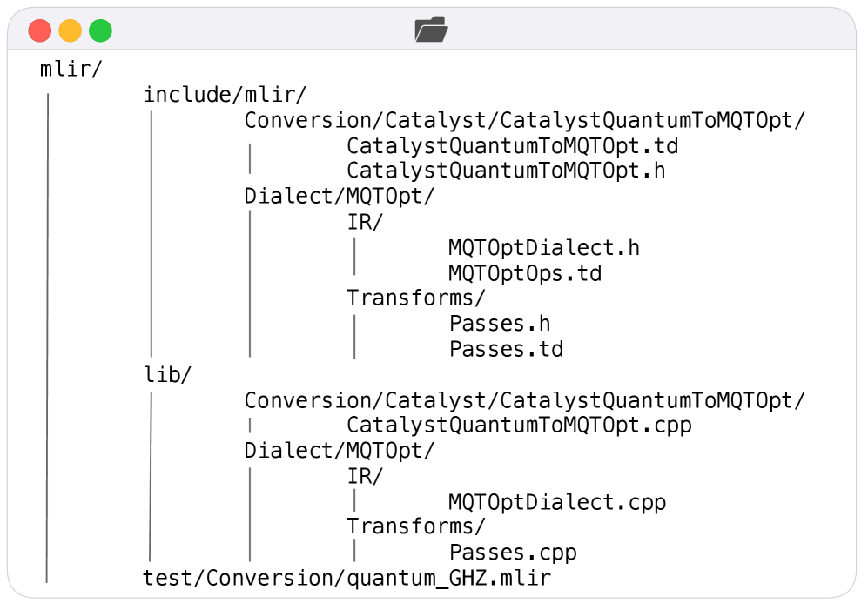Select the Transforms/ folder containing Passes.td
This screenshot has height=610, width=868.
click(415, 298)
